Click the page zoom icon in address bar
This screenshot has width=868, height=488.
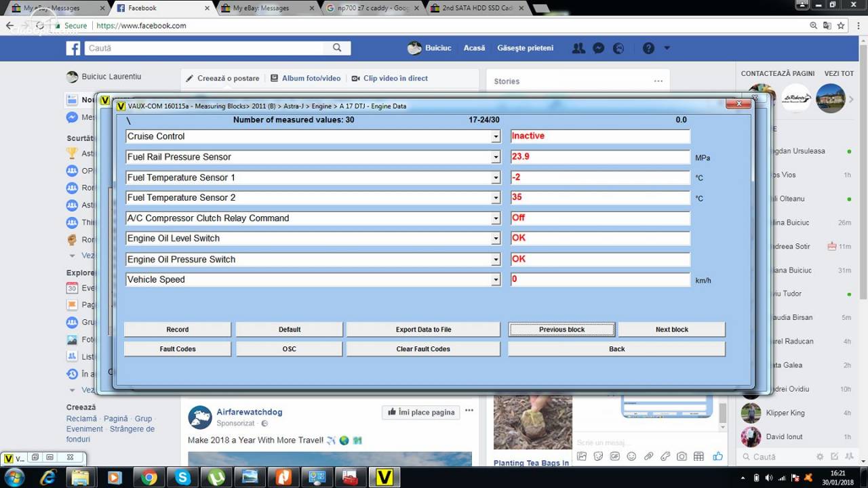point(813,26)
